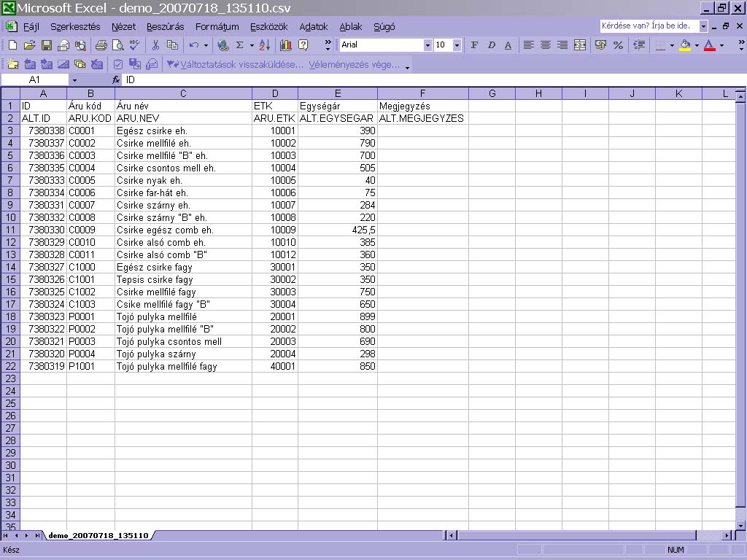This screenshot has height=560, width=747.
Task: Run the ABC spelling check
Action: (134, 45)
